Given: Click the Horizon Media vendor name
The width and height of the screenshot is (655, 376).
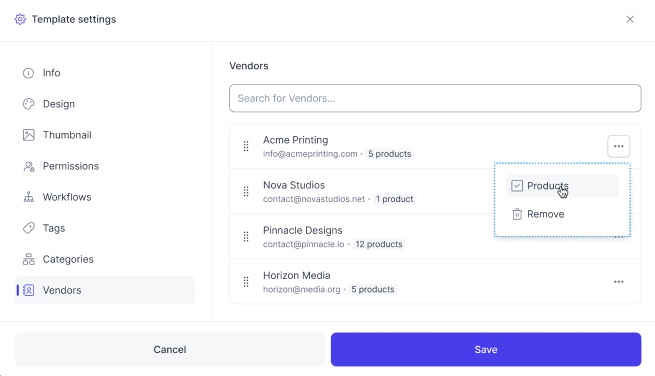Looking at the screenshot, I should click(297, 276).
